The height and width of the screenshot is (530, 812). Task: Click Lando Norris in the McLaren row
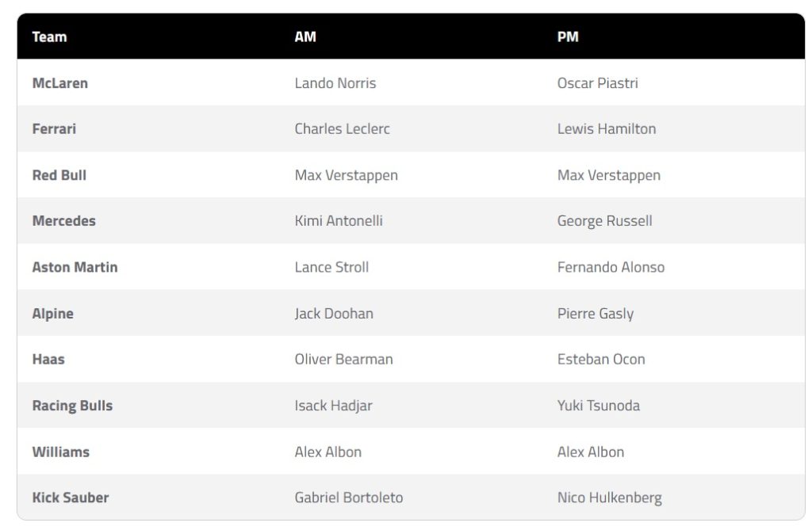pyautogui.click(x=335, y=83)
